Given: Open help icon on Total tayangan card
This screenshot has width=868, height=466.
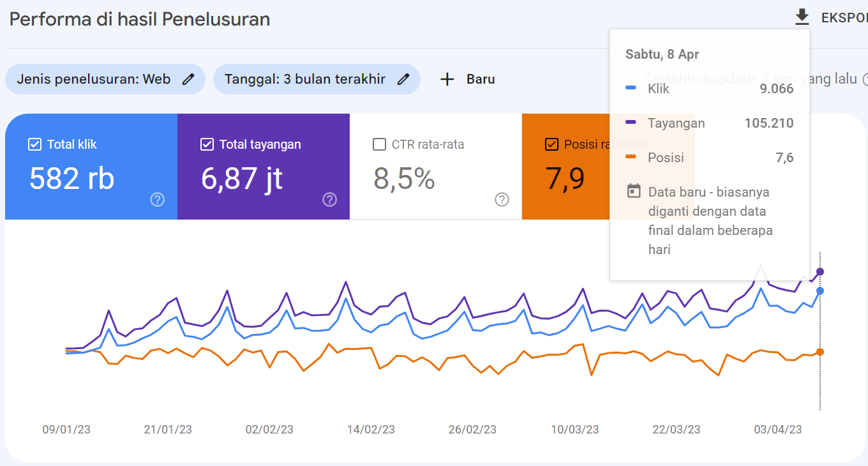Looking at the screenshot, I should tap(330, 200).
